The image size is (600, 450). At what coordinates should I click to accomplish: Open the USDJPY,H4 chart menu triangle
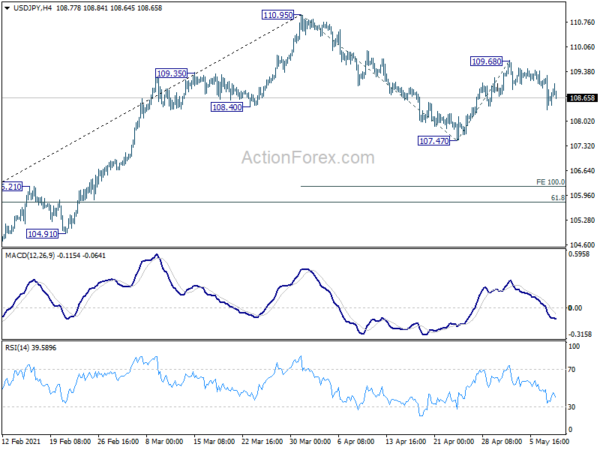tap(7, 8)
